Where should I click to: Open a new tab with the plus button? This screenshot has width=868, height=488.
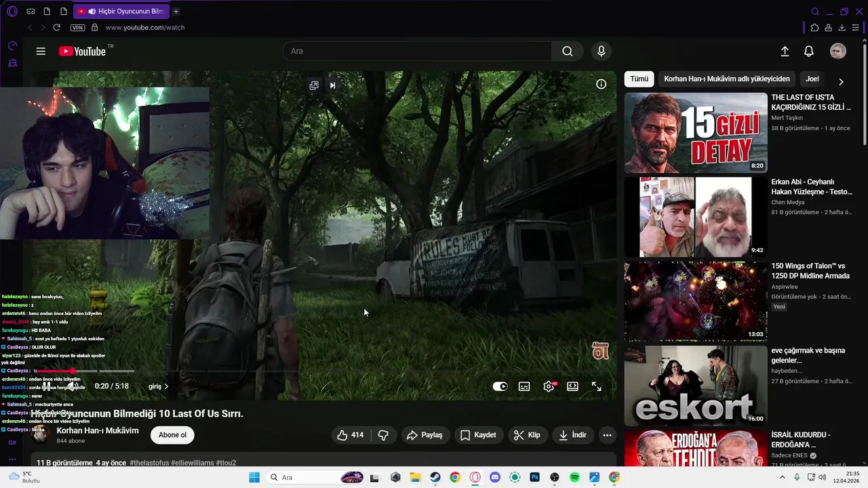coord(176,12)
